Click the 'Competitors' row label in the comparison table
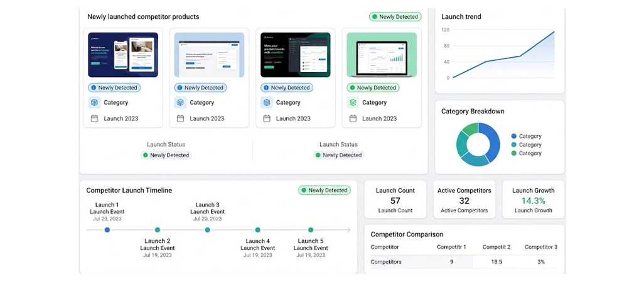 [x=386, y=262]
